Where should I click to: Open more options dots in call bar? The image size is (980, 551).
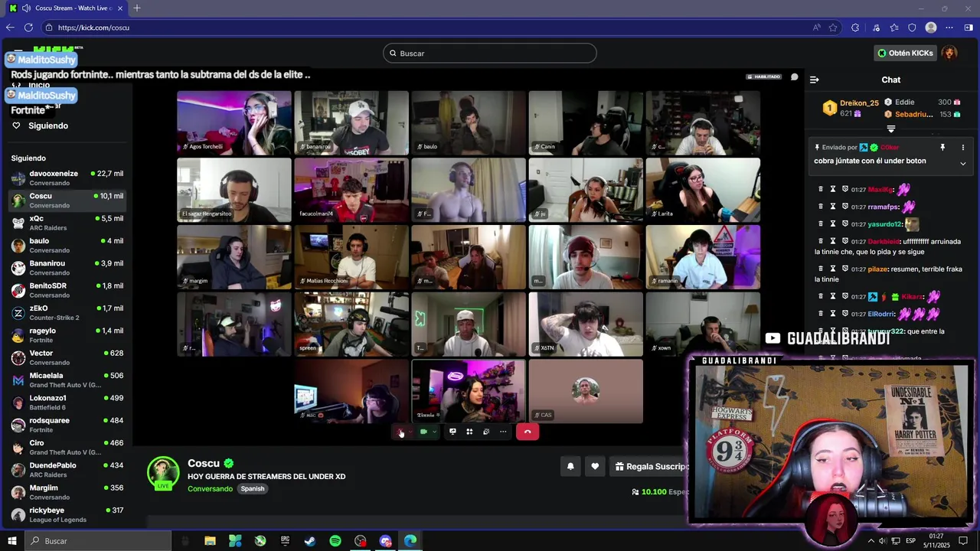pos(503,432)
